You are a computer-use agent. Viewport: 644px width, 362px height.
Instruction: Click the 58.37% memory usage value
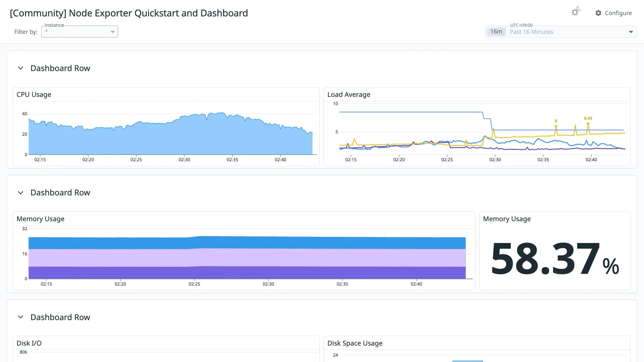click(x=555, y=259)
